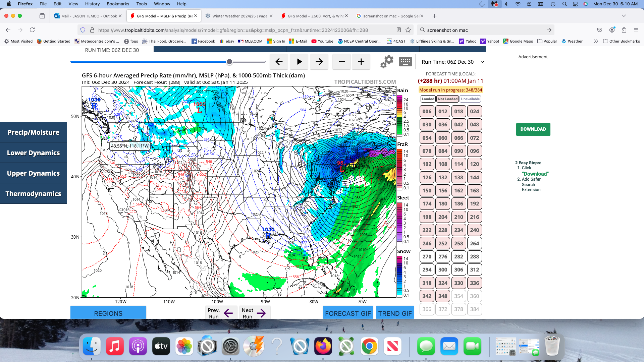Step forward one forecast frame
644x362 pixels.
point(319,62)
